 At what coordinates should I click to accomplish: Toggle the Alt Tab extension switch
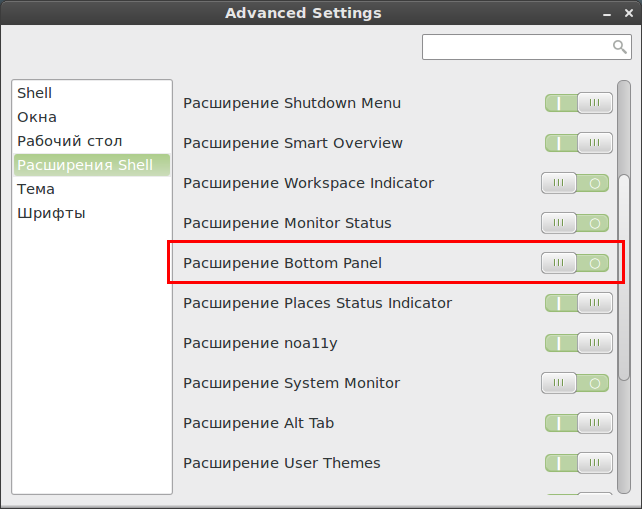tap(579, 423)
